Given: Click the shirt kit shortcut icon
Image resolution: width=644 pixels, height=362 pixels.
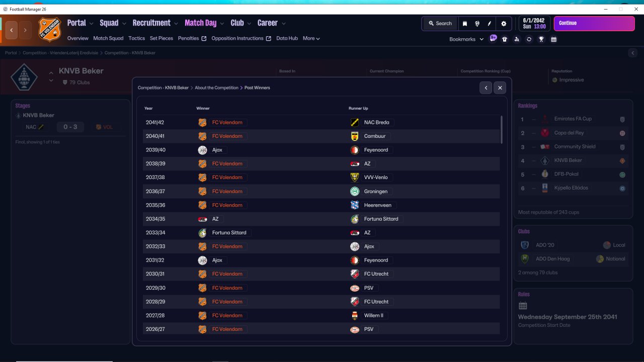Looking at the screenshot, I should (x=505, y=39).
